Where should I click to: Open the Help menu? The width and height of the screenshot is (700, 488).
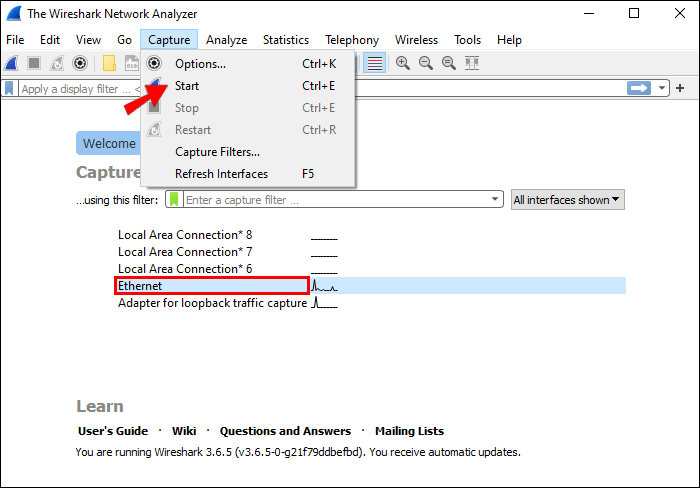(x=509, y=40)
